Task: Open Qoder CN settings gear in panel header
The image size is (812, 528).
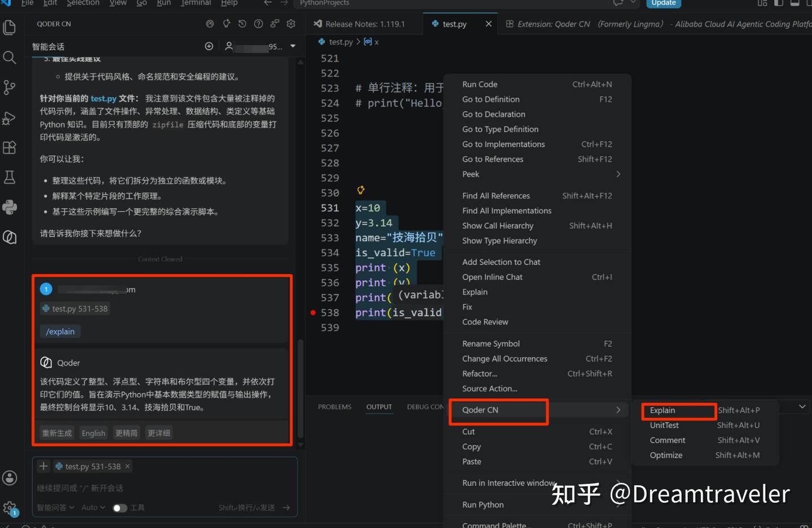Action: click(x=291, y=24)
